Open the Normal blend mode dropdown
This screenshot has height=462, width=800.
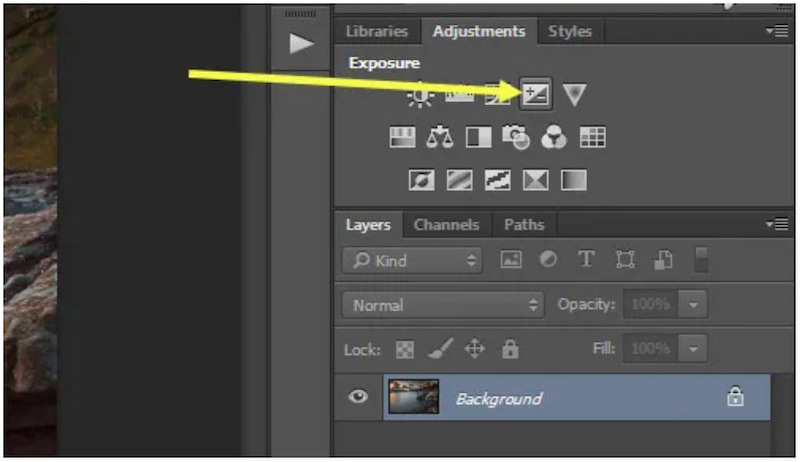point(443,305)
